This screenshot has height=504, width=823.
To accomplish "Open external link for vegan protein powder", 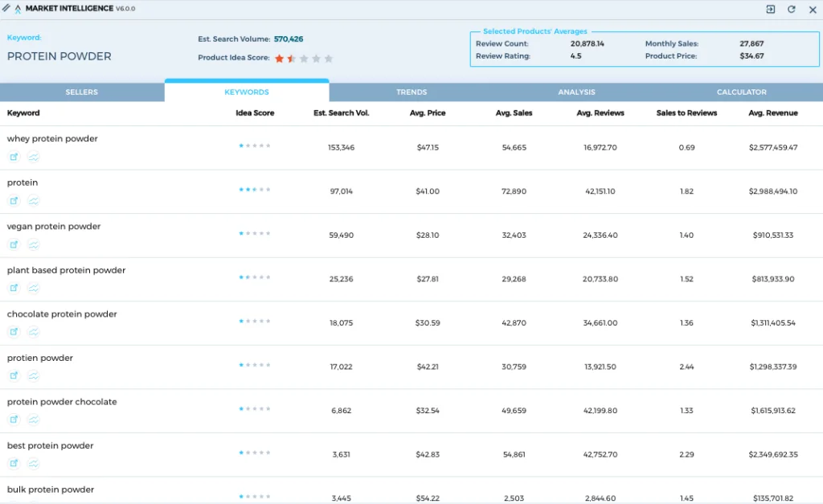I will 14,244.
